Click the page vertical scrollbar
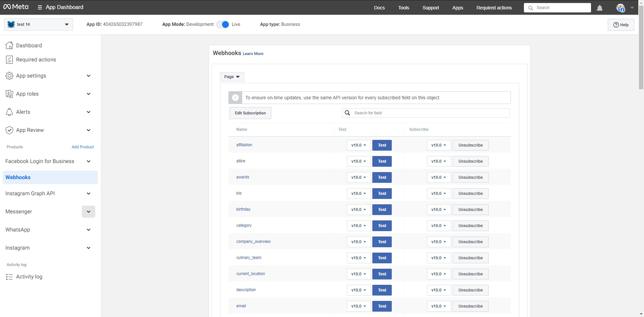Image resolution: width=644 pixels, height=317 pixels. tap(641, 50)
